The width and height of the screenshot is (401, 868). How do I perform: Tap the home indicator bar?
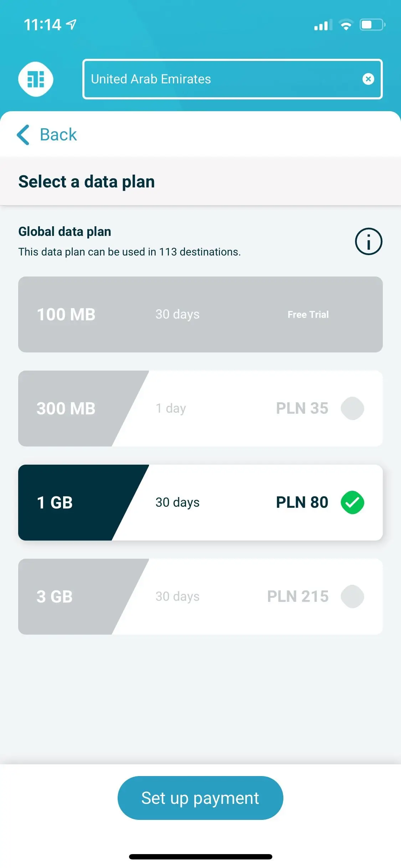coord(200,857)
